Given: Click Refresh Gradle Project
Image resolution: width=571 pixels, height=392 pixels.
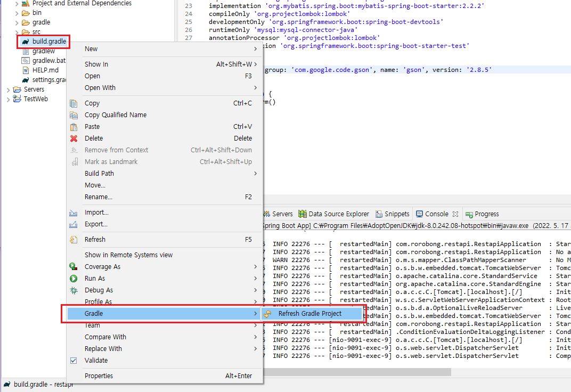Looking at the screenshot, I should point(312,314).
